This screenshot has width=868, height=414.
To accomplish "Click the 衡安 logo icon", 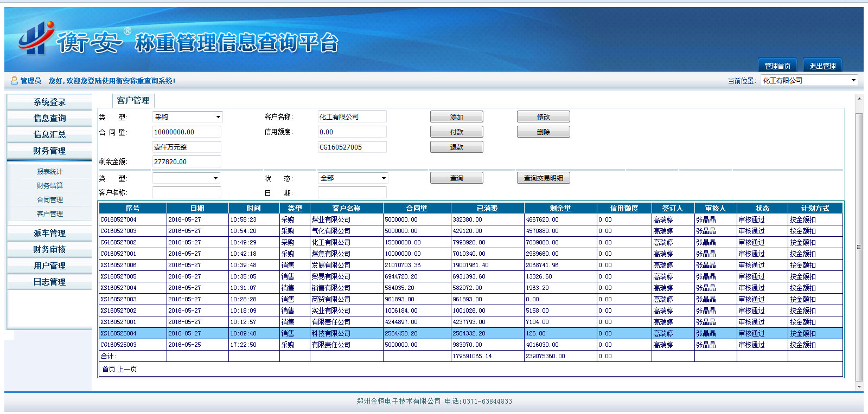I will point(36,38).
